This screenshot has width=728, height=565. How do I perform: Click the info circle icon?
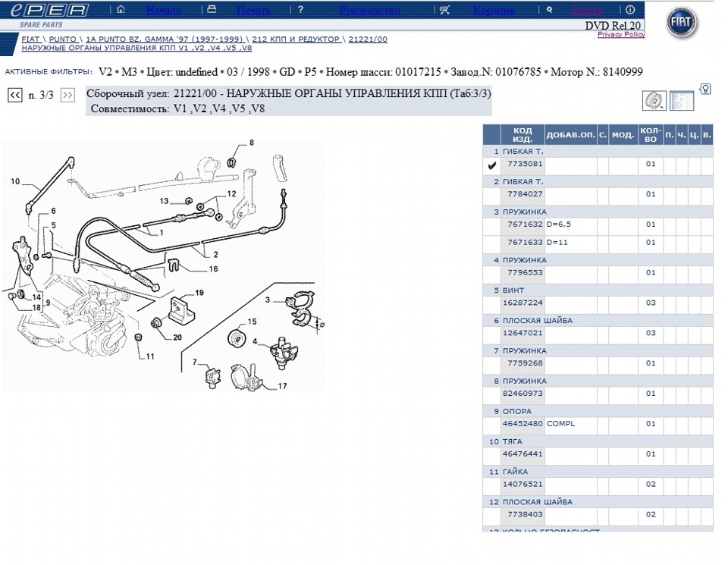630,10
